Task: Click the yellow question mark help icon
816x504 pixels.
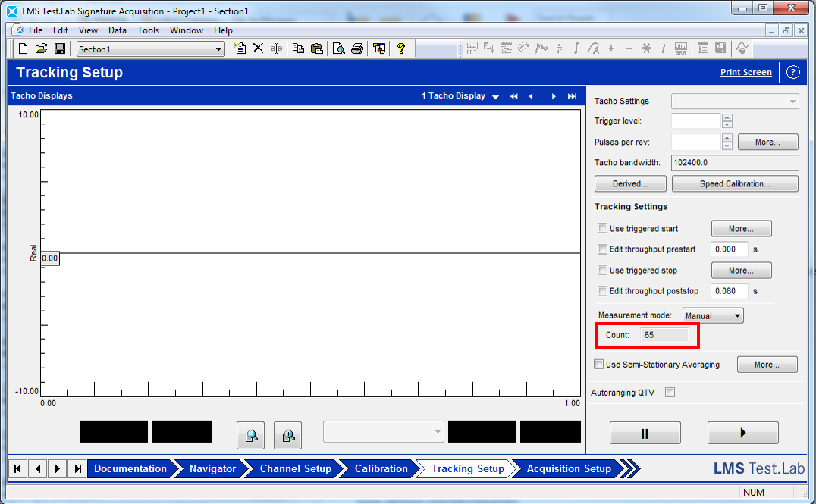Action: click(x=400, y=49)
